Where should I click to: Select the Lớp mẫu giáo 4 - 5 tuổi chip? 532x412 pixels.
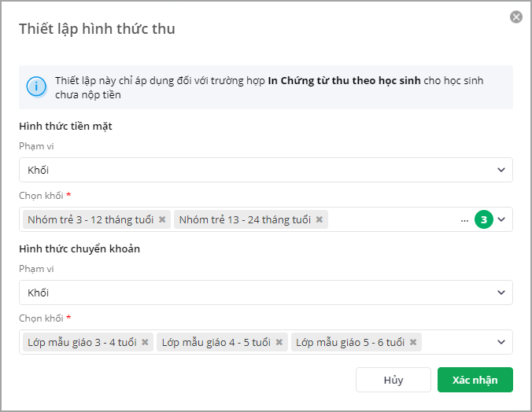[x=216, y=343]
